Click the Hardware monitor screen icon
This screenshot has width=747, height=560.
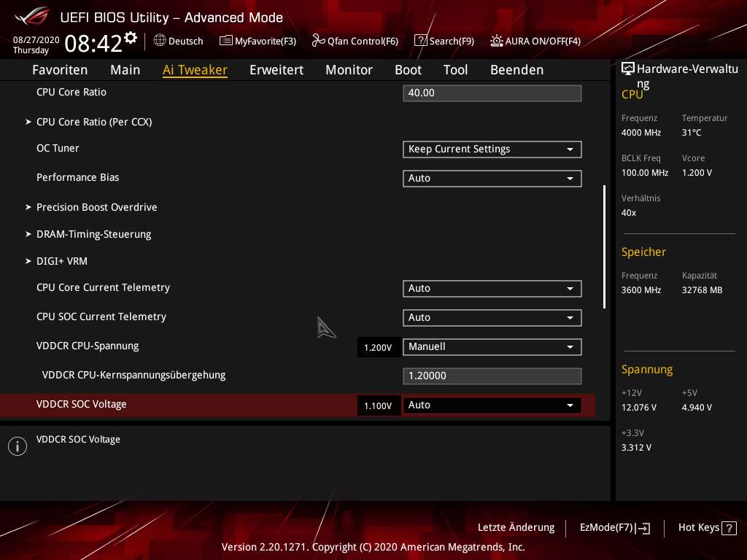click(628, 69)
